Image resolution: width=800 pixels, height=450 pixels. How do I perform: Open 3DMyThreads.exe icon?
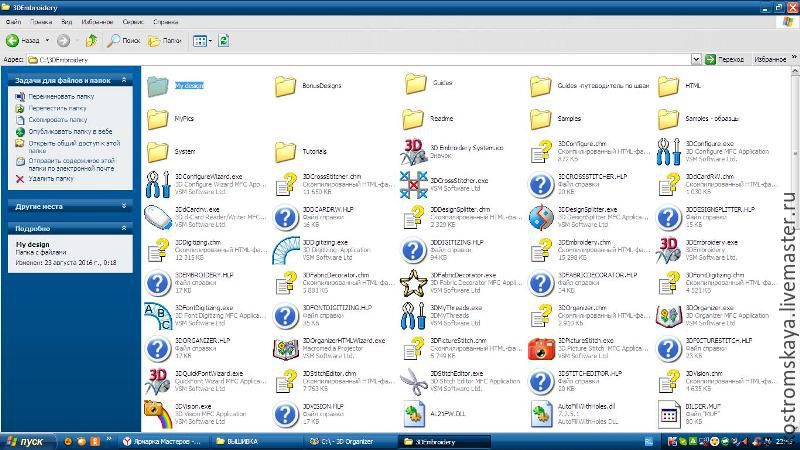[413, 316]
